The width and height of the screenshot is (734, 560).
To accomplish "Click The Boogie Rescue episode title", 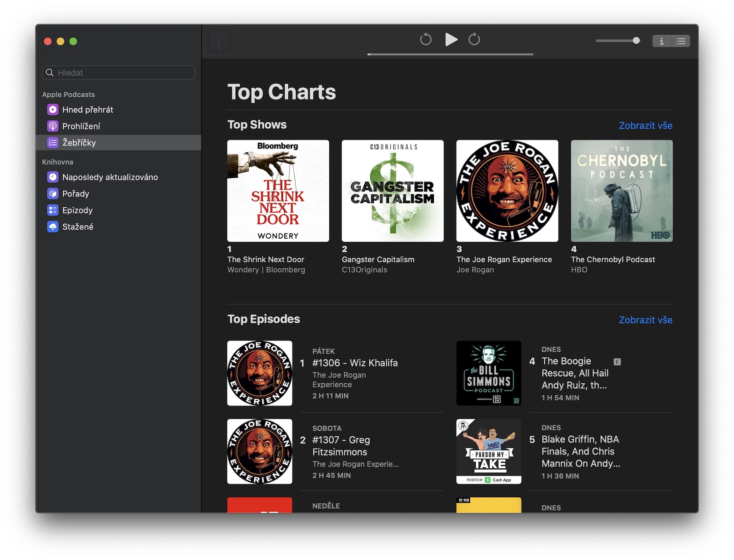I will (x=575, y=373).
